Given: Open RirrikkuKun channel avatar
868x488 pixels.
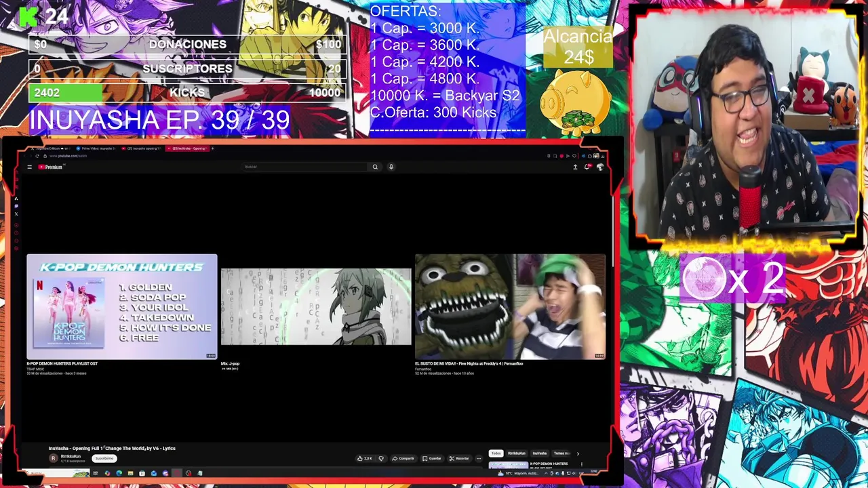Looking at the screenshot, I should (54, 458).
